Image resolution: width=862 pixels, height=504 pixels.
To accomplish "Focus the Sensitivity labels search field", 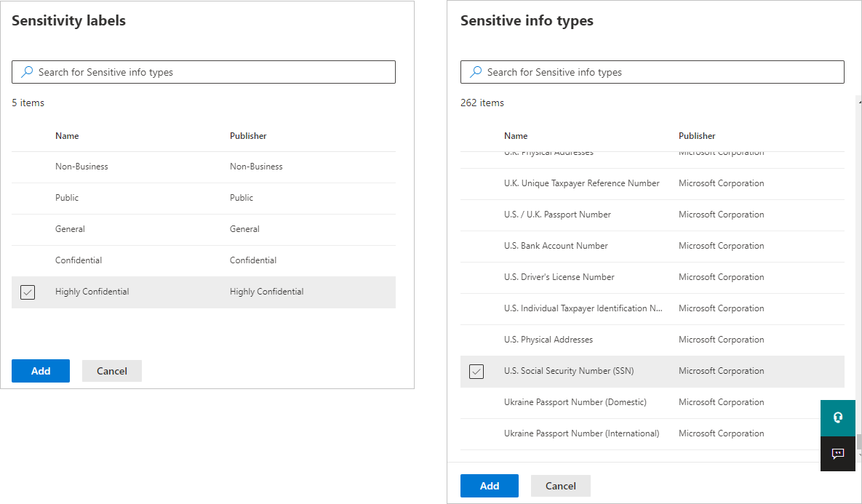I will pos(204,72).
